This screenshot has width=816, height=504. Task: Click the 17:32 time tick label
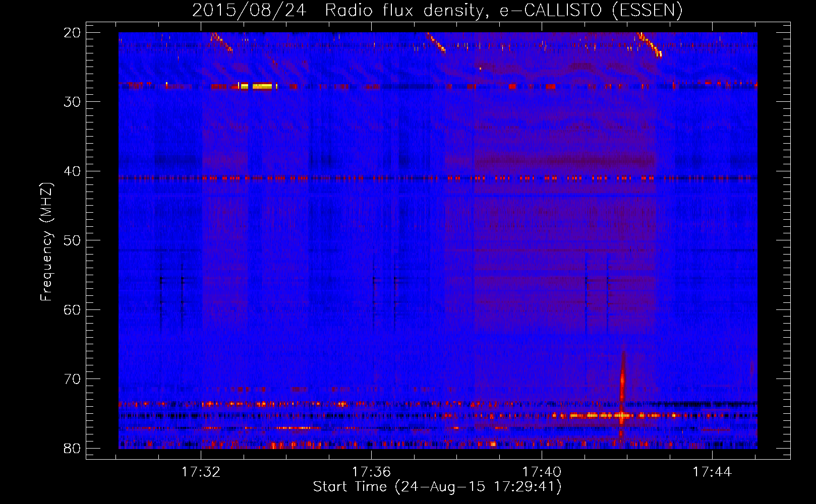[x=201, y=472]
